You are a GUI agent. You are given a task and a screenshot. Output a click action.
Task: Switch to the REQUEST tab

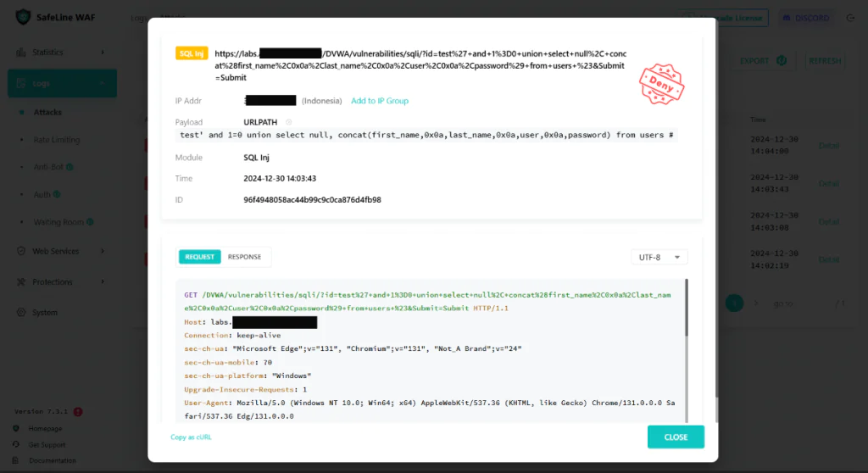(199, 257)
